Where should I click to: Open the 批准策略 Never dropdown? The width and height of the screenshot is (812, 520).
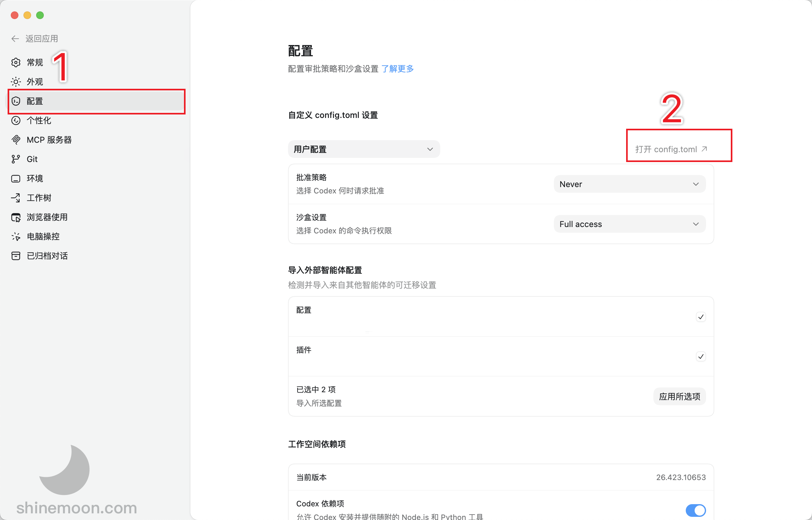(630, 184)
